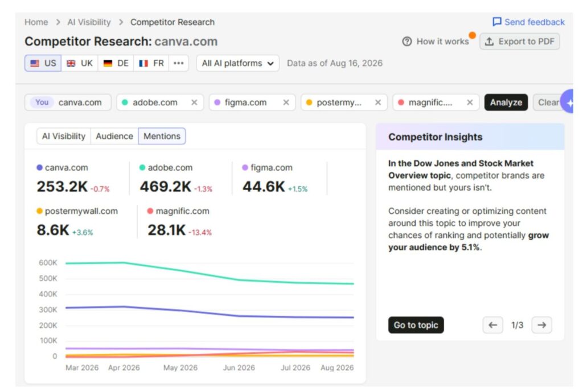Image resolution: width=583 pixels, height=392 pixels.
Task: Switch to the Mentions tab
Action: [x=162, y=137]
